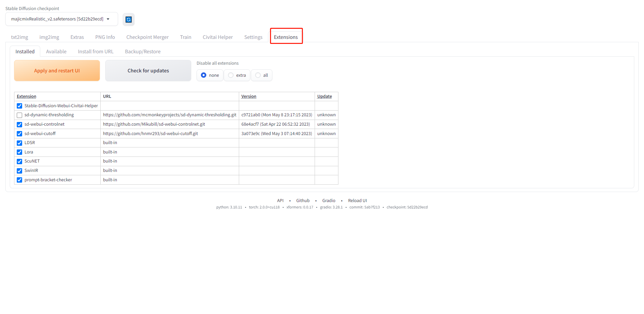Click Check for updates button
The width and height of the screenshot is (644, 314).
[148, 71]
